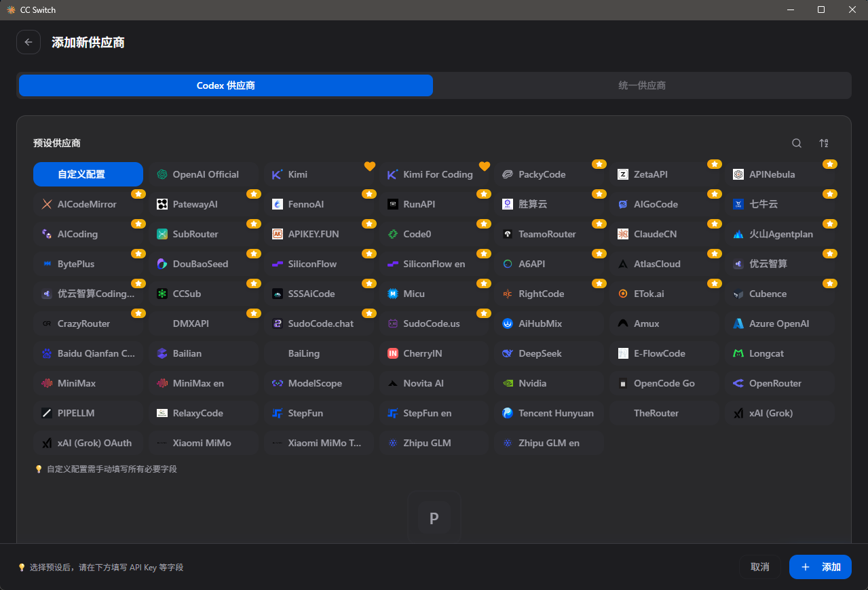Select the 七牛云 provider
The height and width of the screenshot is (590, 868).
(x=780, y=204)
